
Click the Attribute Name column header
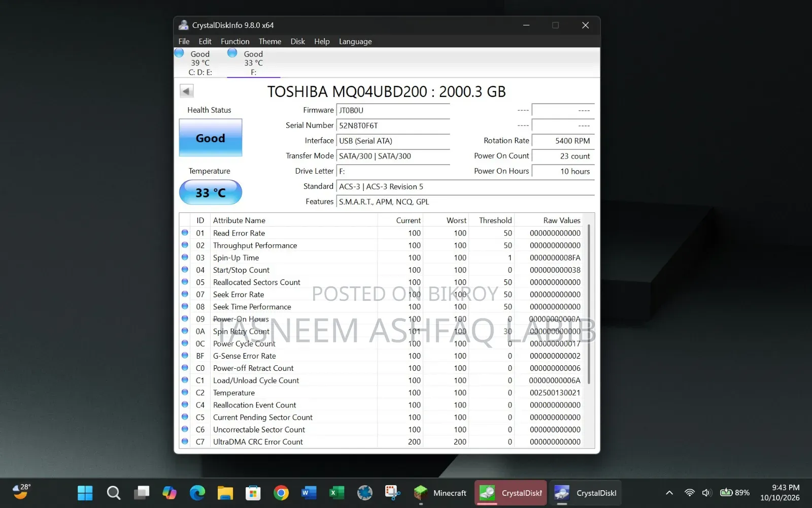[x=293, y=220]
